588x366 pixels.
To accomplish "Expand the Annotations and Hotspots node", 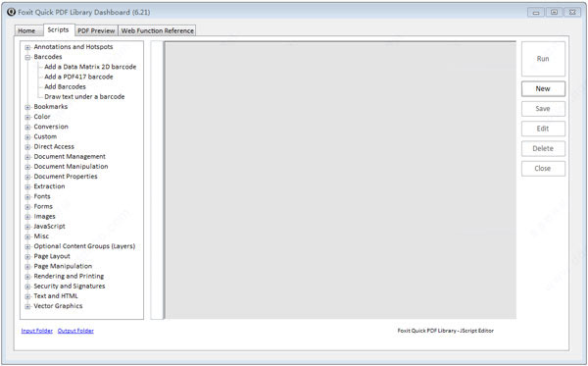I will pyautogui.click(x=27, y=47).
